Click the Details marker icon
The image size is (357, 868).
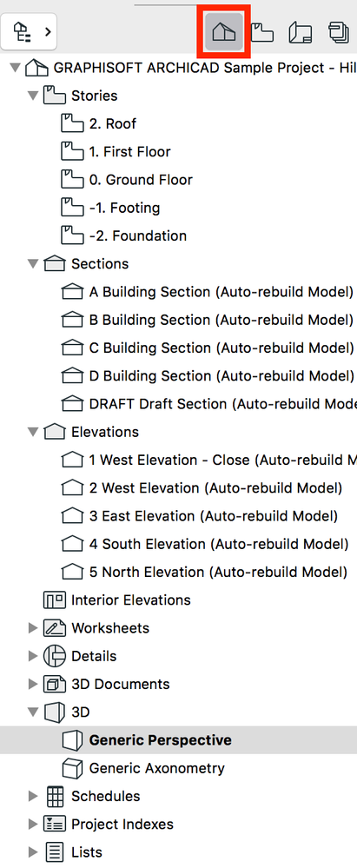pos(54,656)
